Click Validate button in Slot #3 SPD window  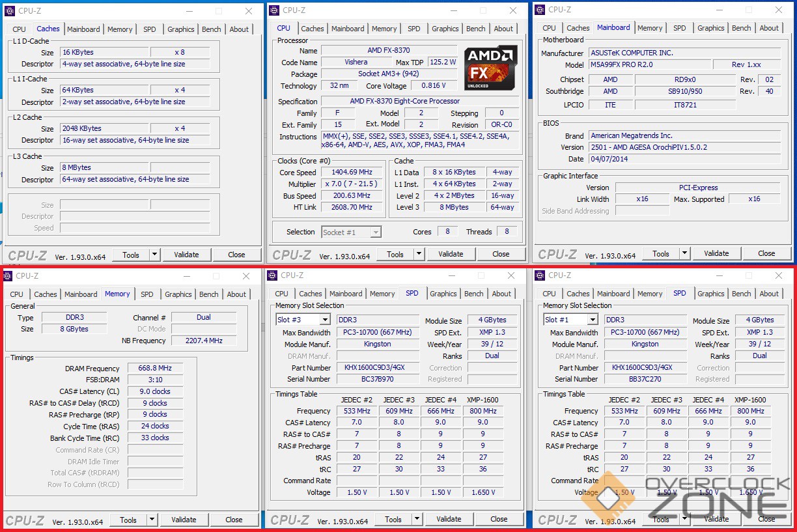pyautogui.click(x=449, y=519)
